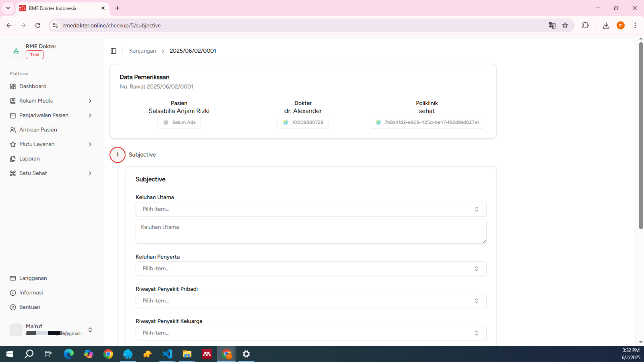The width and height of the screenshot is (644, 362).
Task: Open Google Translate icon in address bar
Action: tap(552, 25)
